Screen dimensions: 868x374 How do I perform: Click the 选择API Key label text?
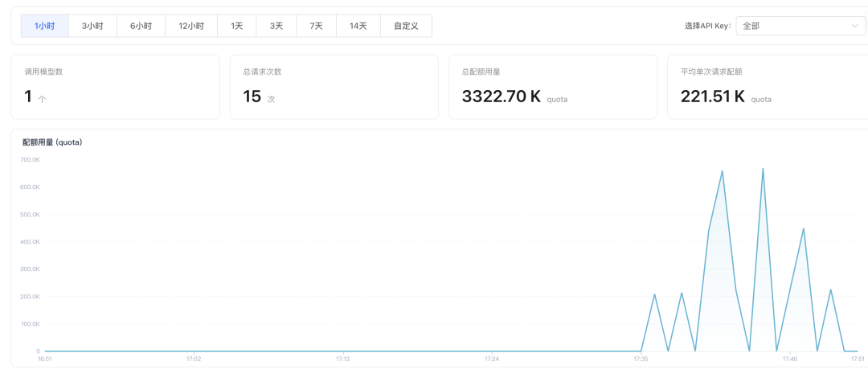[x=708, y=26]
